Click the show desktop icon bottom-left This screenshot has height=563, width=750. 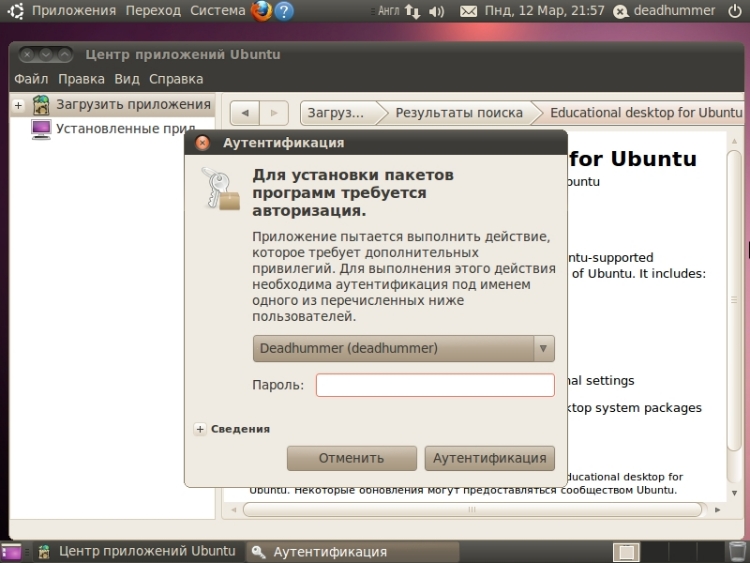coord(11,551)
